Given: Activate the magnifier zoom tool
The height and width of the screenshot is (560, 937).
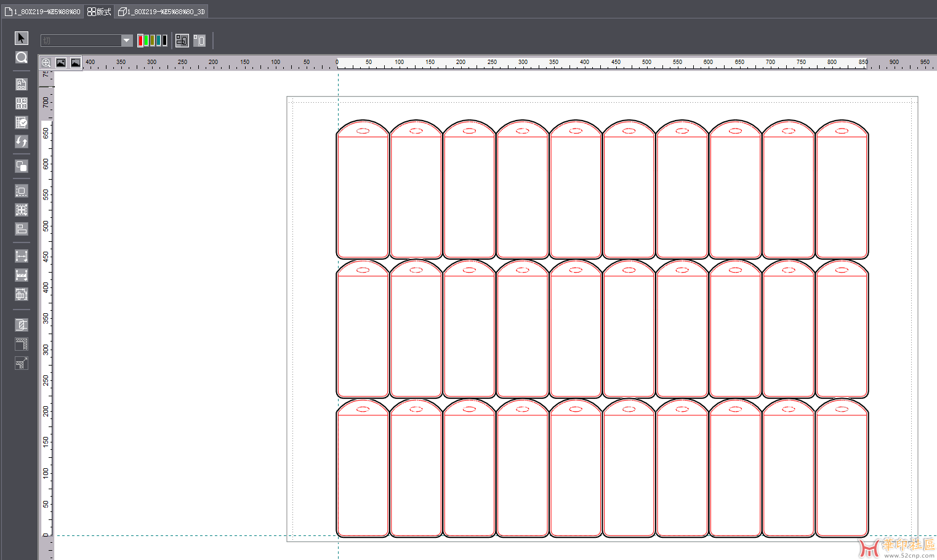Looking at the screenshot, I should [22, 57].
